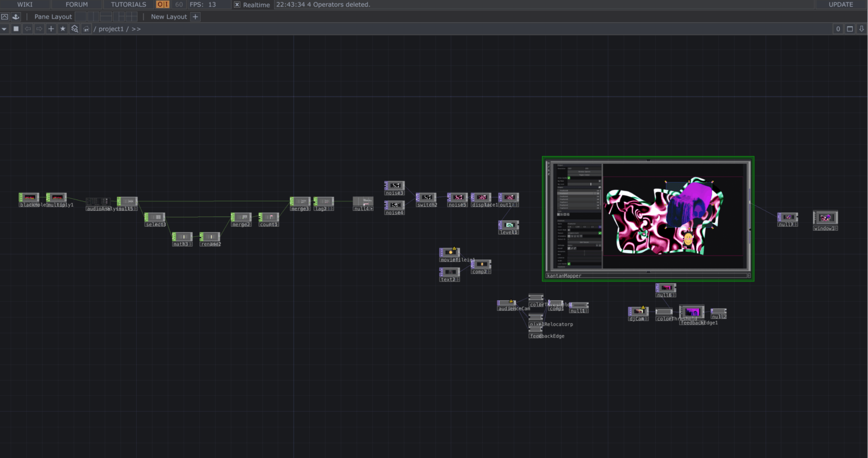Screen dimensions: 868x458
Task: Click the down arrow icon at pane right
Action: point(861,29)
